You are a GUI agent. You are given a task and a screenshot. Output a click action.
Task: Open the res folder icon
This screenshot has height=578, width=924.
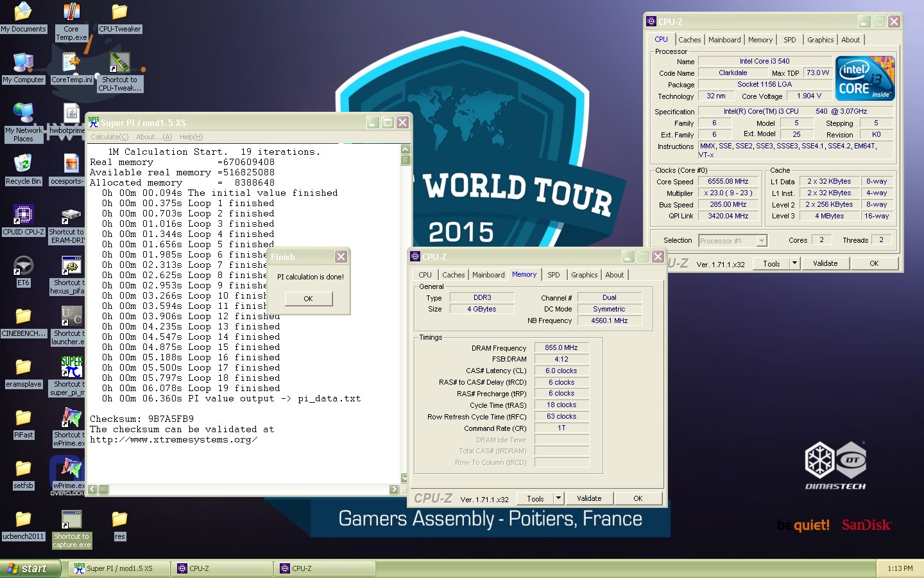coord(119,525)
